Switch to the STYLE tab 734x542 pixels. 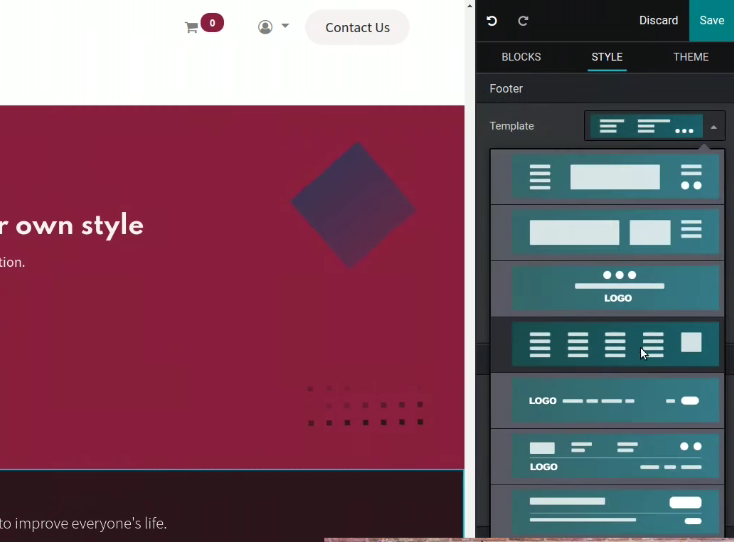coord(607,57)
